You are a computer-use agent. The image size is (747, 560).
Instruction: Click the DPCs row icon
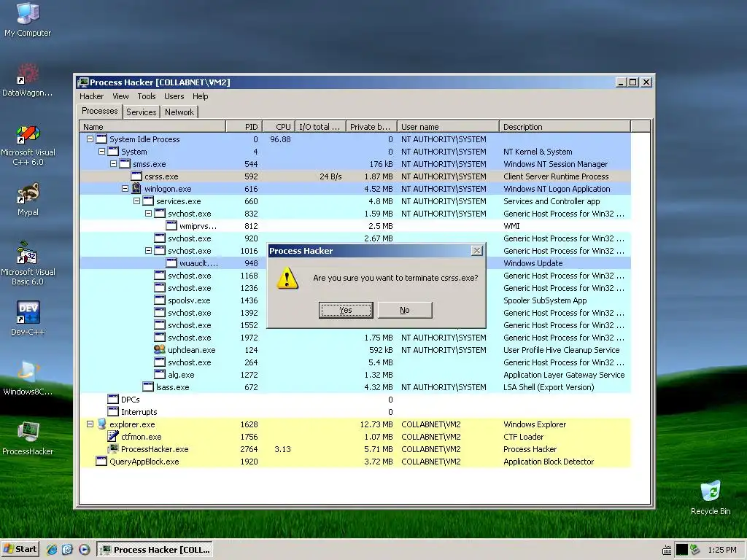[113, 399]
